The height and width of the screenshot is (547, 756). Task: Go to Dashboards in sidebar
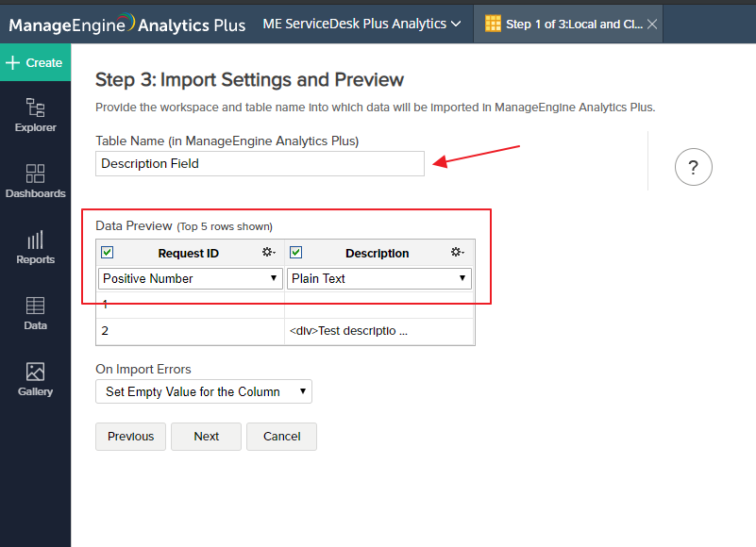pos(35,180)
